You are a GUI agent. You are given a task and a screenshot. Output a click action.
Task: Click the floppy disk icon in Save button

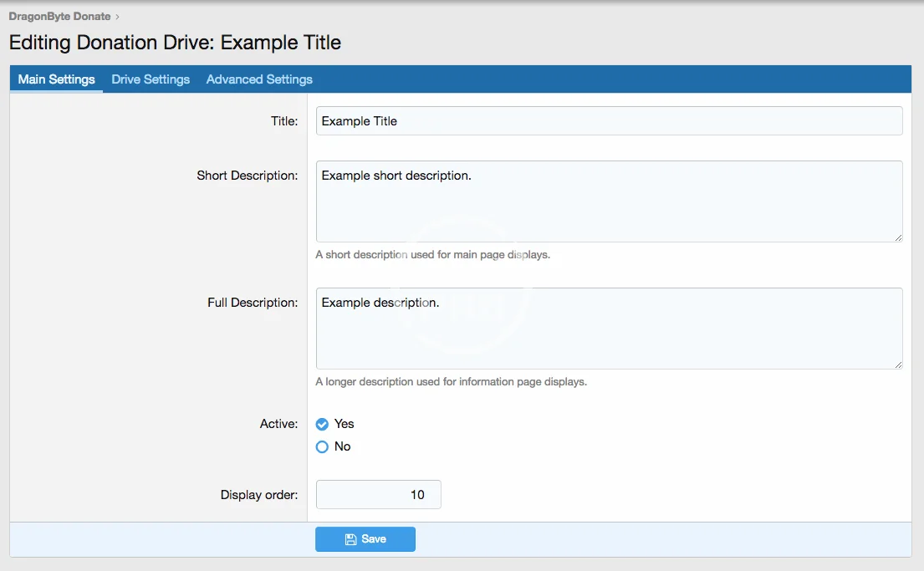pyautogui.click(x=351, y=539)
